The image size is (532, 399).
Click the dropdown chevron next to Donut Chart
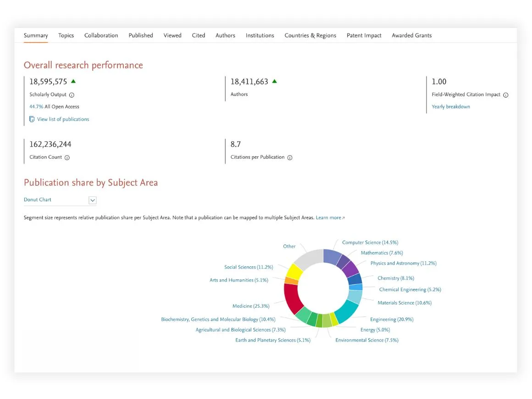click(93, 200)
